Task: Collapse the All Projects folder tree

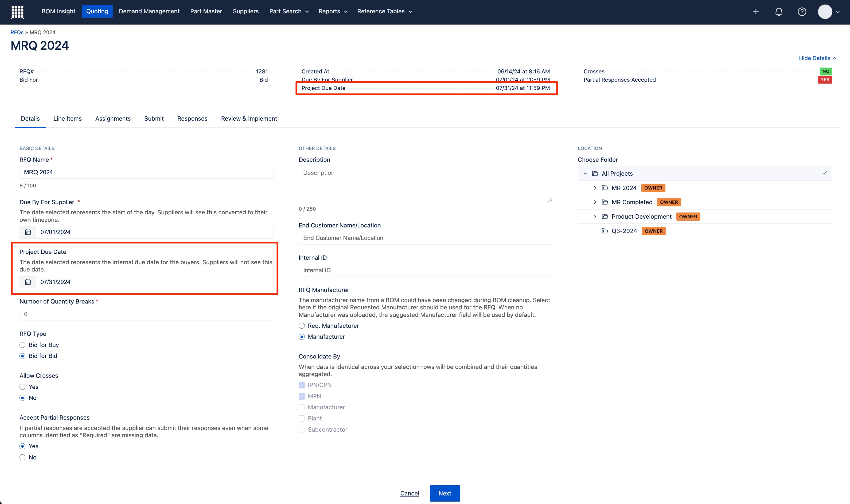Action: [585, 174]
